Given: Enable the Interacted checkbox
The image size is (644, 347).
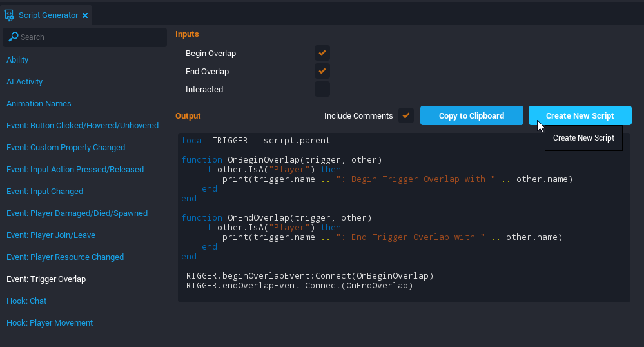Looking at the screenshot, I should click(x=322, y=89).
